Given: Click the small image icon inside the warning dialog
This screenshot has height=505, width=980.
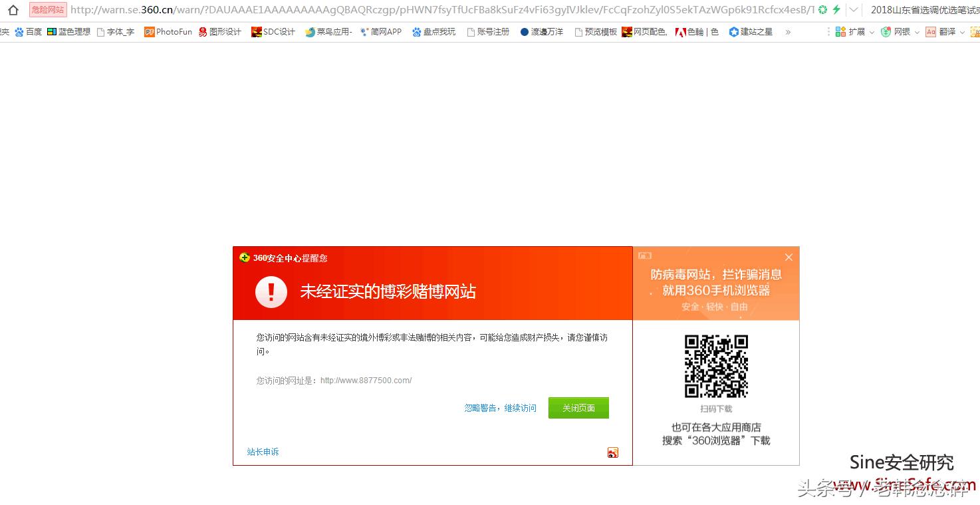Looking at the screenshot, I should pyautogui.click(x=612, y=452).
